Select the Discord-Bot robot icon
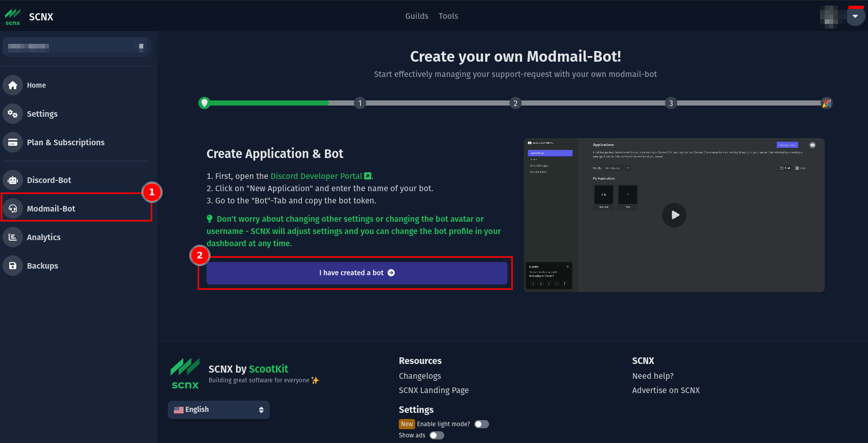The width and height of the screenshot is (868, 443). coord(13,180)
